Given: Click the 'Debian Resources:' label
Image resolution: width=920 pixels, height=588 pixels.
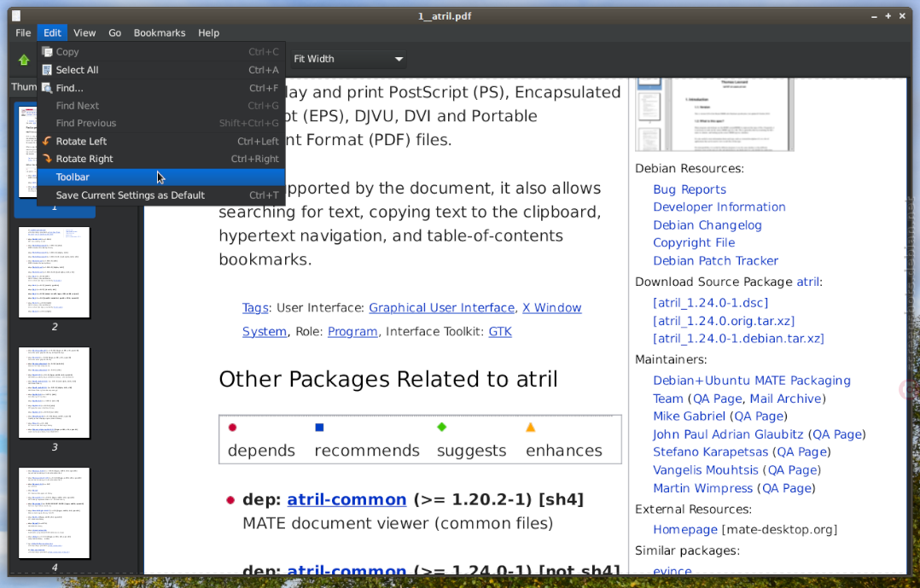Looking at the screenshot, I should coord(690,168).
